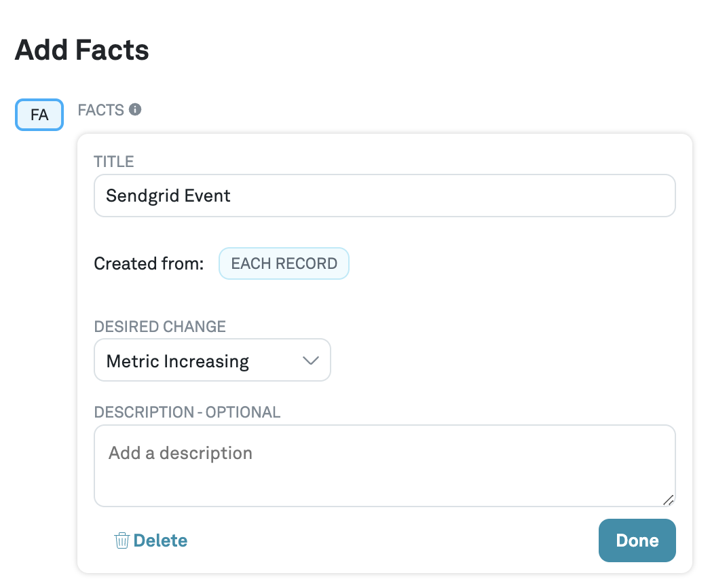Click the dropdown chevron on Metric Increasing
Viewport: 710px width, 588px height.
[x=311, y=360]
